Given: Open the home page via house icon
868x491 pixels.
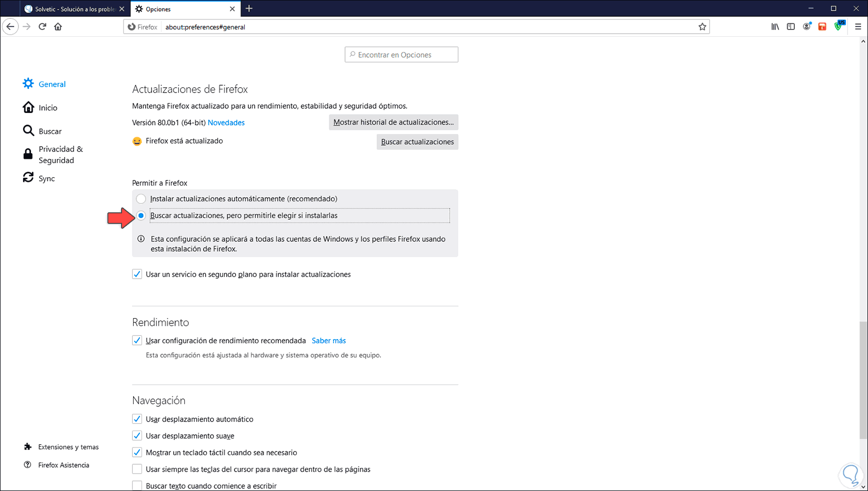Looking at the screenshot, I should [x=58, y=27].
